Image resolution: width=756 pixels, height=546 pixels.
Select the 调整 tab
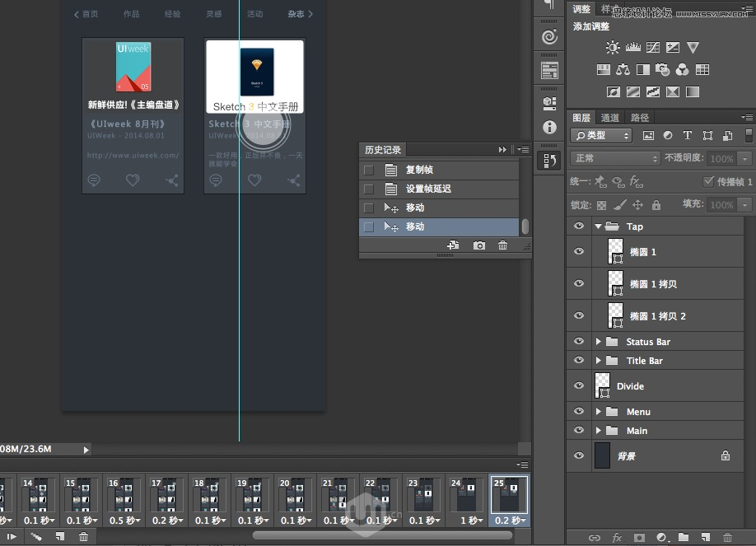[581, 9]
